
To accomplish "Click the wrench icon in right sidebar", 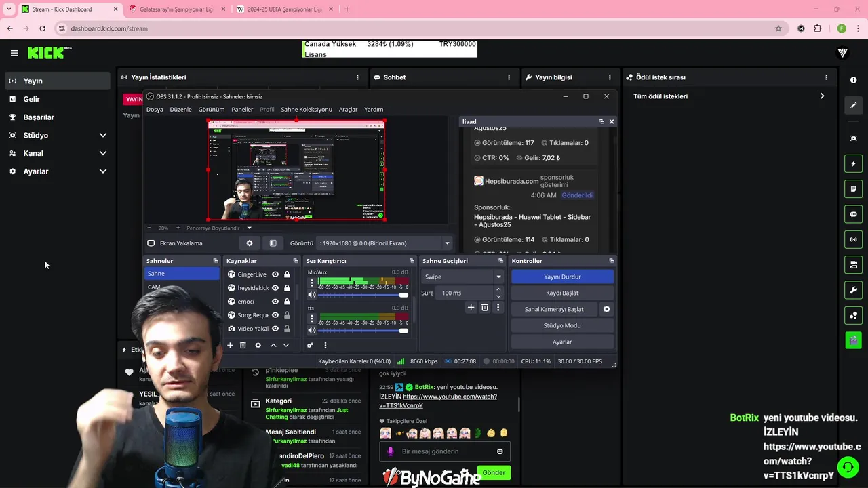I will (853, 290).
